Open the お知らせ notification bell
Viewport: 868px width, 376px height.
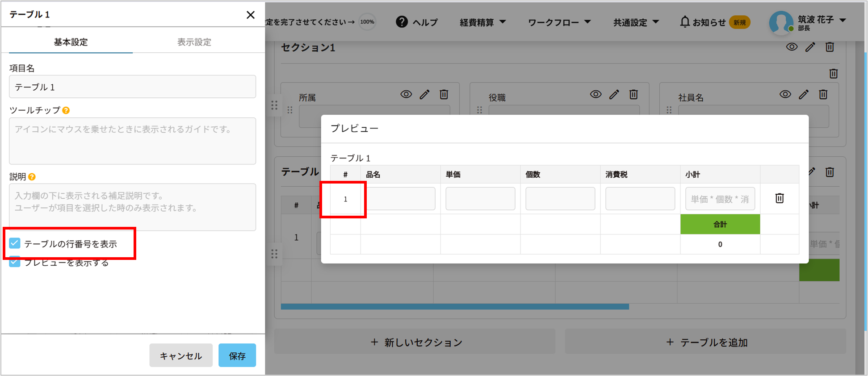[684, 22]
